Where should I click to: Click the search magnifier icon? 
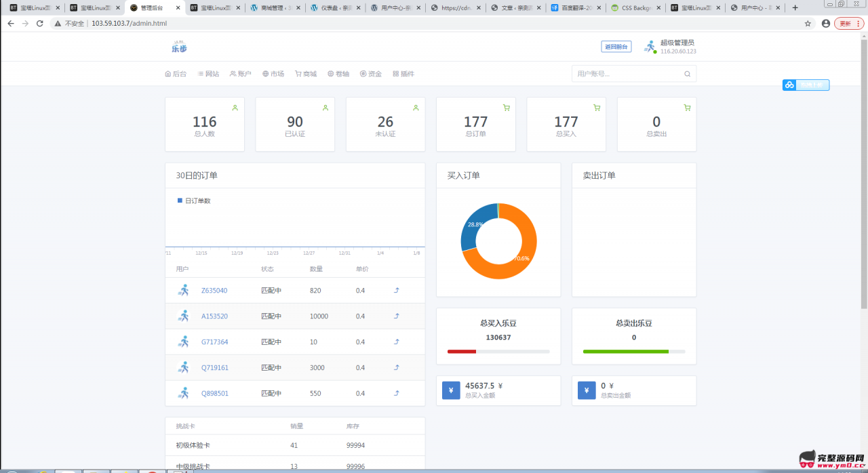687,74
